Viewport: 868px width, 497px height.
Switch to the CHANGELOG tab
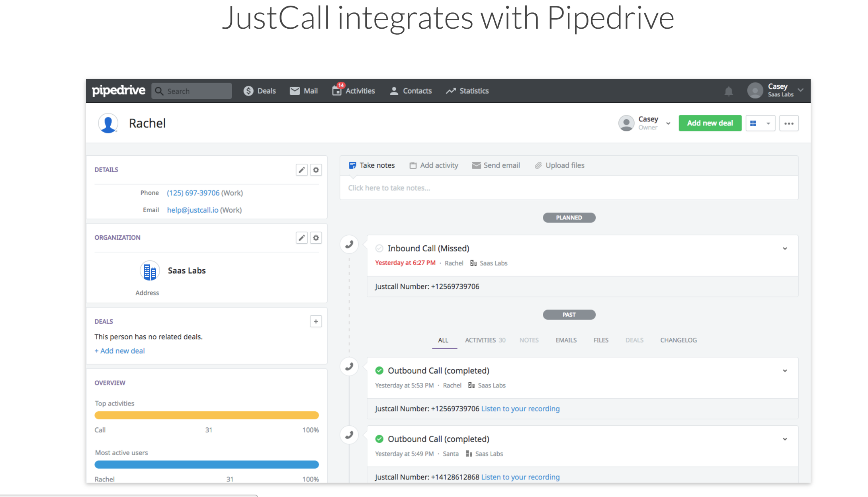(x=678, y=340)
